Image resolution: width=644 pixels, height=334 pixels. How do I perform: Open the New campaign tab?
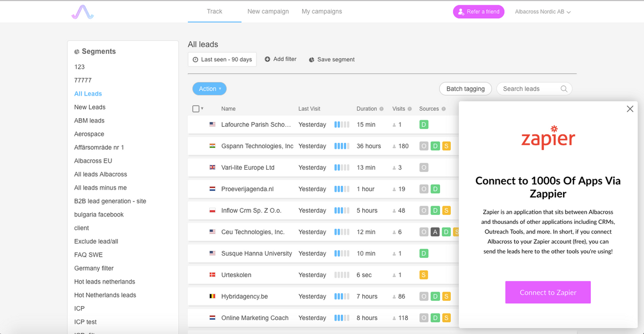tap(268, 11)
